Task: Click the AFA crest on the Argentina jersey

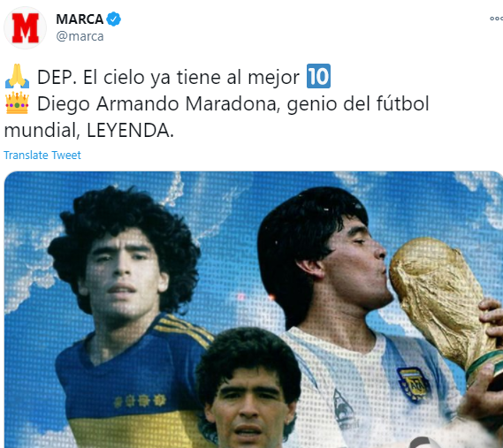Action: coord(413,384)
